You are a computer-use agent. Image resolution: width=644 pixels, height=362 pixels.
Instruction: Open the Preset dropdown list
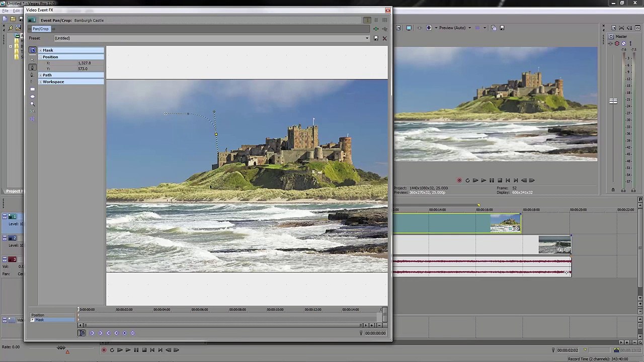click(x=367, y=38)
